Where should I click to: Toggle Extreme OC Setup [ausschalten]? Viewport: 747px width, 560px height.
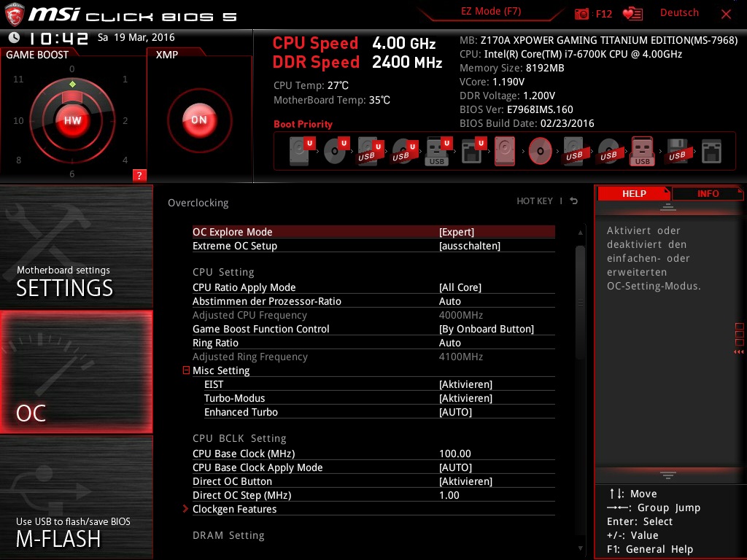pos(373,246)
